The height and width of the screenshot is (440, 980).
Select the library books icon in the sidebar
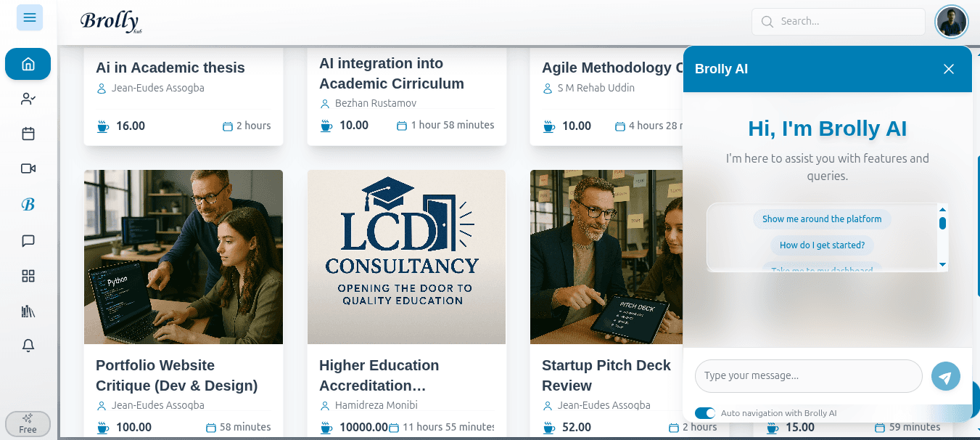[x=28, y=311]
